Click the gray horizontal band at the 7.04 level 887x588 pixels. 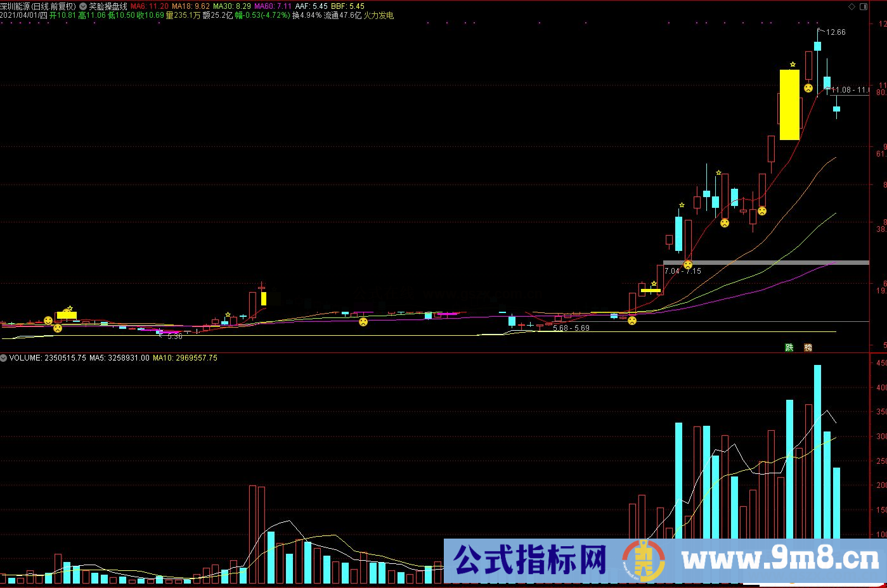point(761,262)
